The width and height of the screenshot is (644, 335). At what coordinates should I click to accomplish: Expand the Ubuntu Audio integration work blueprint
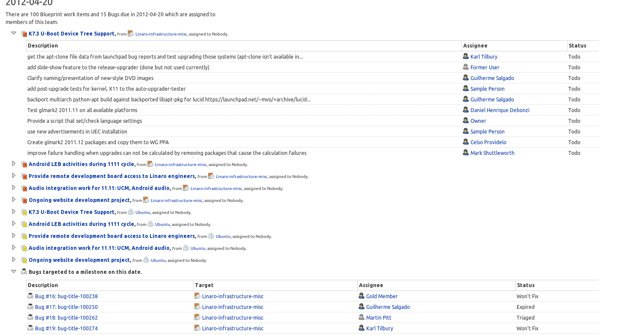(14, 248)
